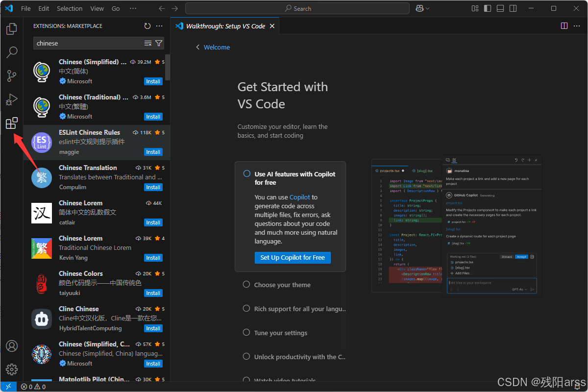Go back with the navigation arrow

pos(162,8)
